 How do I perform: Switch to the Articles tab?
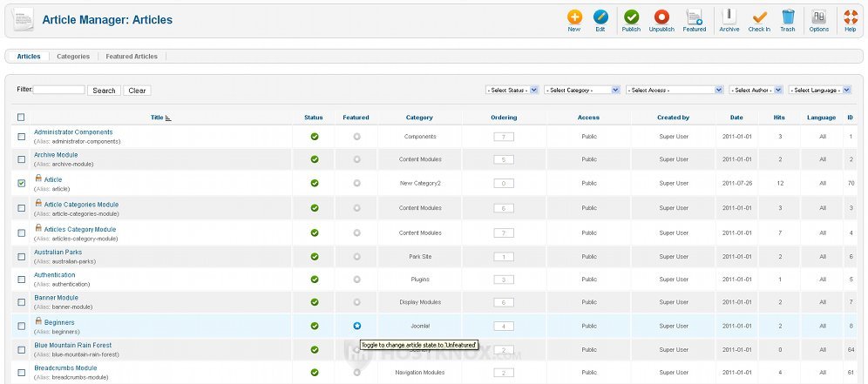click(x=29, y=57)
